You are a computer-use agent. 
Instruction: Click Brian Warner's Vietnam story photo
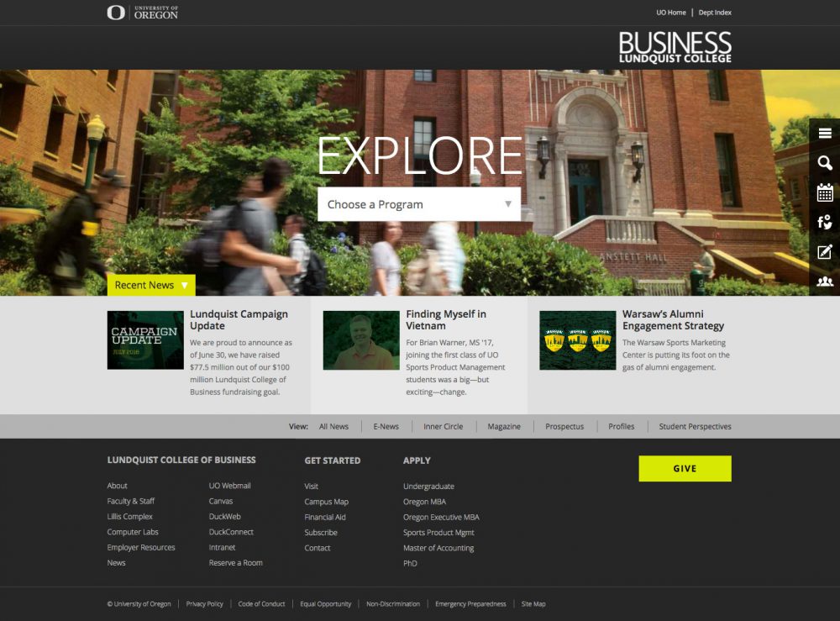(360, 339)
